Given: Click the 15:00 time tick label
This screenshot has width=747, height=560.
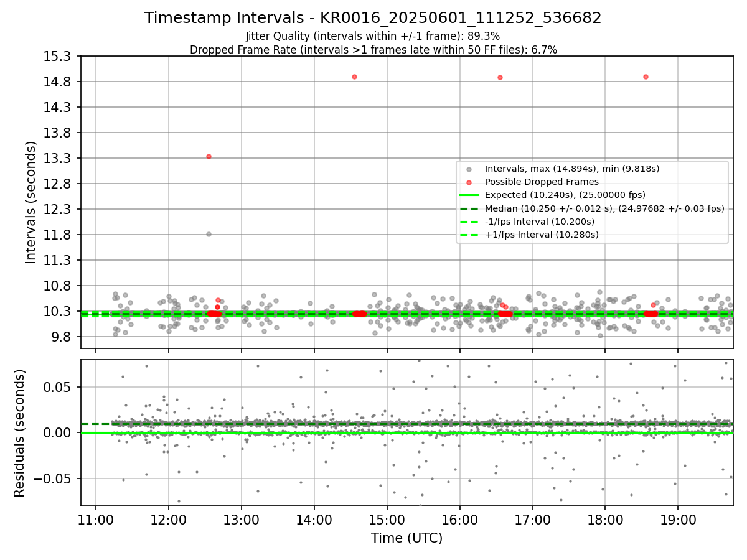Looking at the screenshot, I should coord(387,519).
